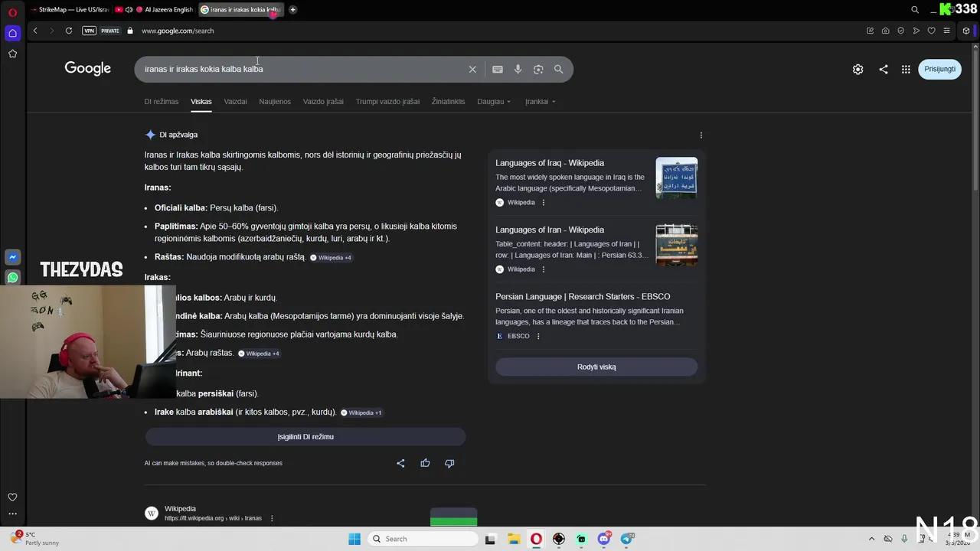980x551 pixels.
Task: Open sidebar favorites heart icon
Action: point(12,497)
